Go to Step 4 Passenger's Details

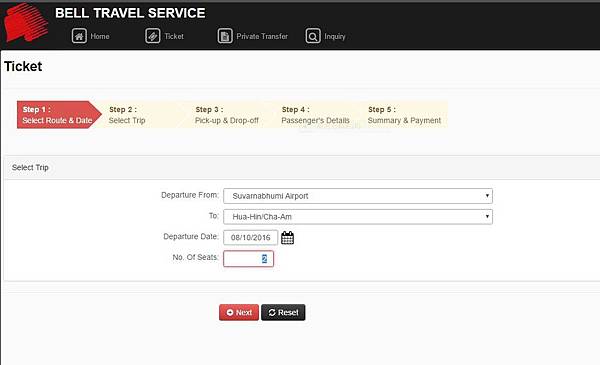(315, 115)
